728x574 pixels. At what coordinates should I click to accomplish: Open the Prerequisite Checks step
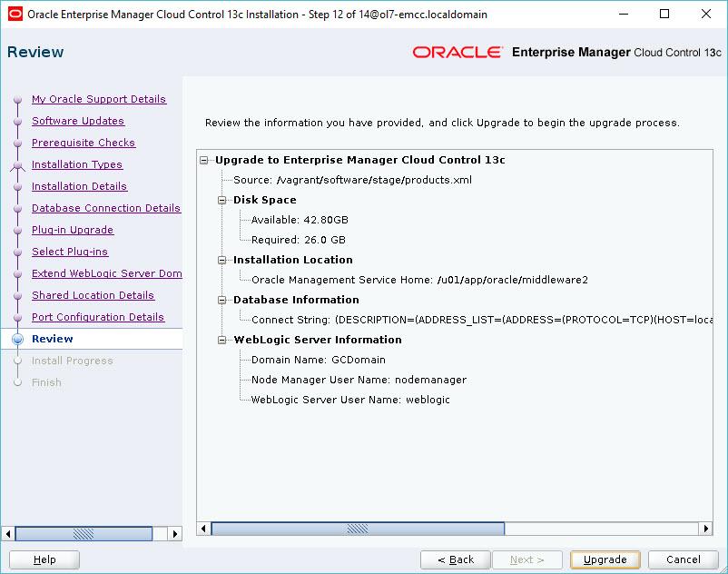(84, 143)
